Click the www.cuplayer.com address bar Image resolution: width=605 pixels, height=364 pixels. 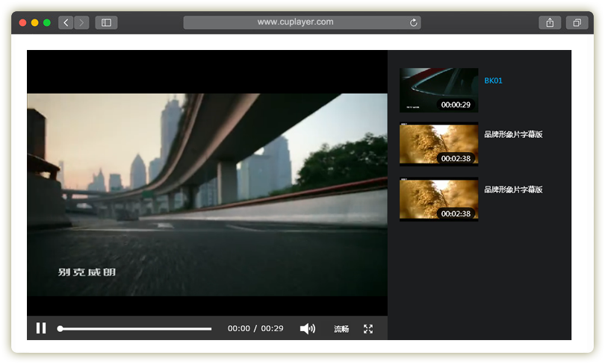point(295,22)
